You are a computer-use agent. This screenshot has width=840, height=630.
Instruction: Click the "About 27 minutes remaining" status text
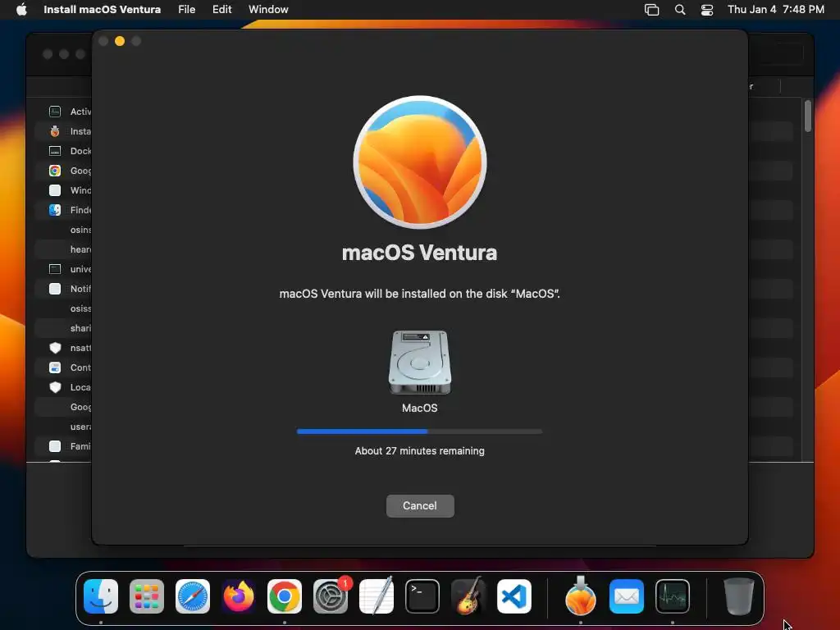(x=419, y=451)
